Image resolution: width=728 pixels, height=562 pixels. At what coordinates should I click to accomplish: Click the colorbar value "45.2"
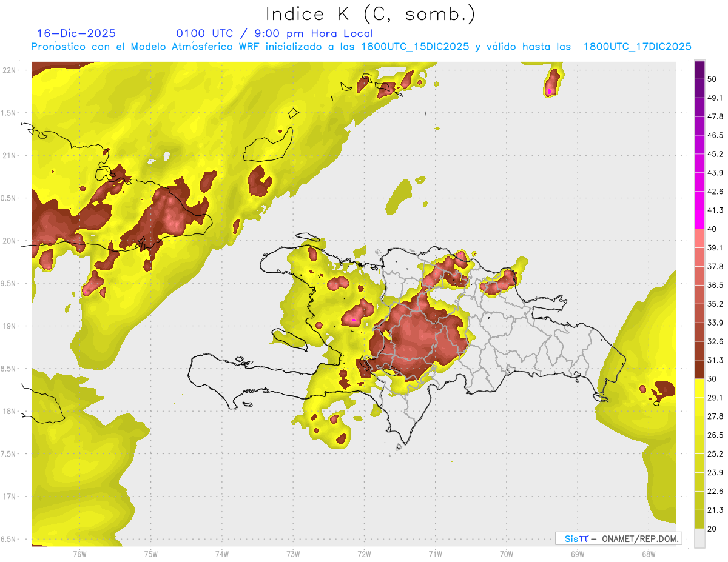[715, 154]
